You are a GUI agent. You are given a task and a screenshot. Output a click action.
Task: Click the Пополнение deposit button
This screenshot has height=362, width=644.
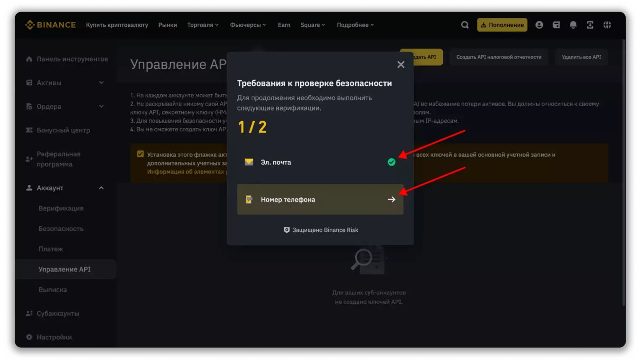502,25
